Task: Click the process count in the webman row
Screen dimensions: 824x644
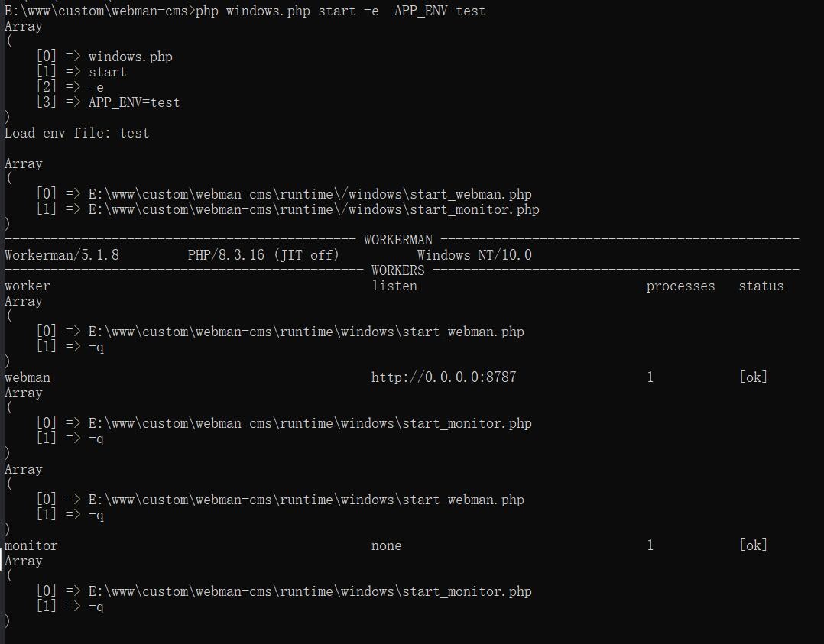Action: click(650, 377)
